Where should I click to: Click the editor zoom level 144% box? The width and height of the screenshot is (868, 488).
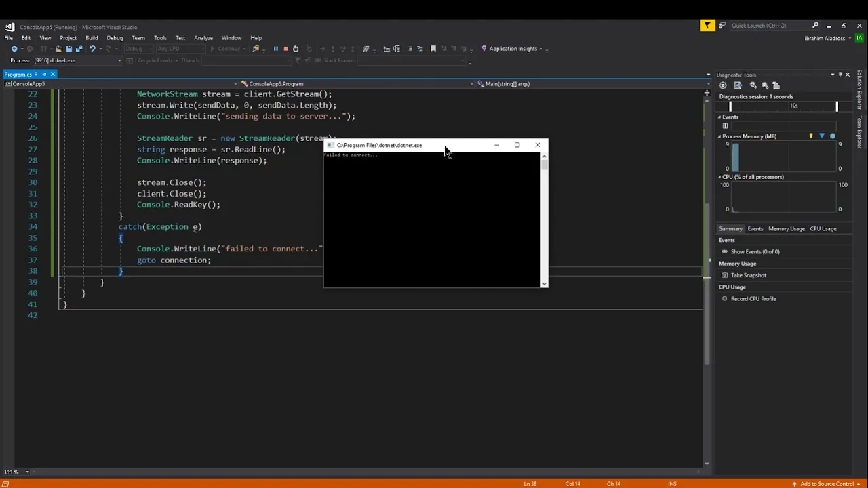pyautogui.click(x=16, y=472)
